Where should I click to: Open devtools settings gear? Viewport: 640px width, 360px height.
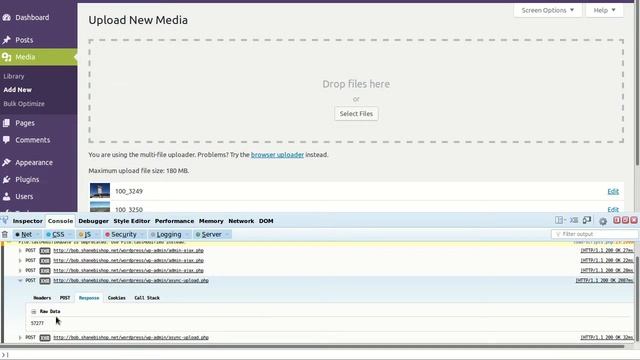603,221
